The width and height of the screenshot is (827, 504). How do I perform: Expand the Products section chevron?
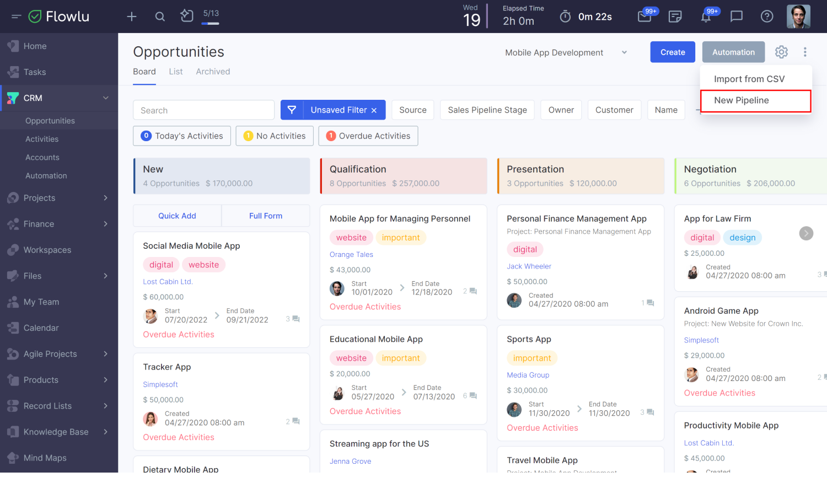point(105,380)
